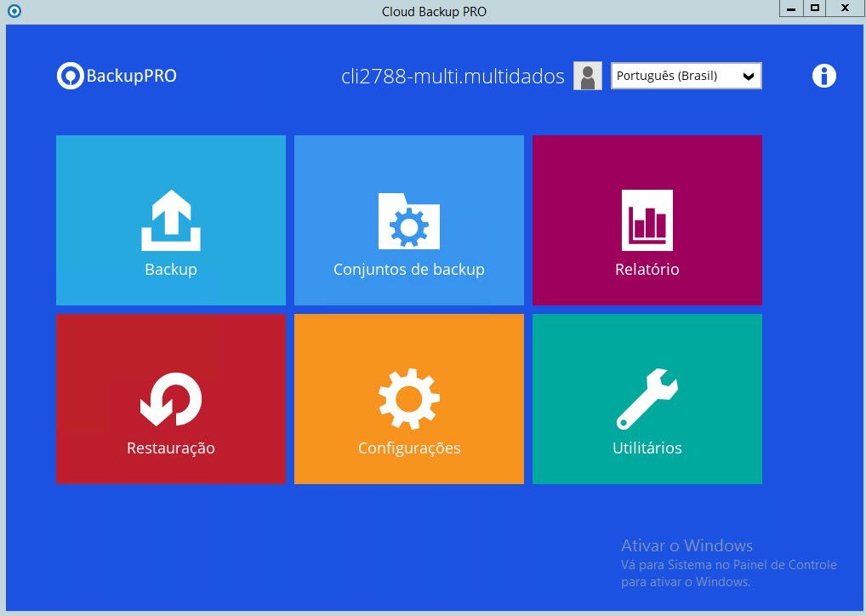Change language using the dropdown at the top

tap(686, 76)
